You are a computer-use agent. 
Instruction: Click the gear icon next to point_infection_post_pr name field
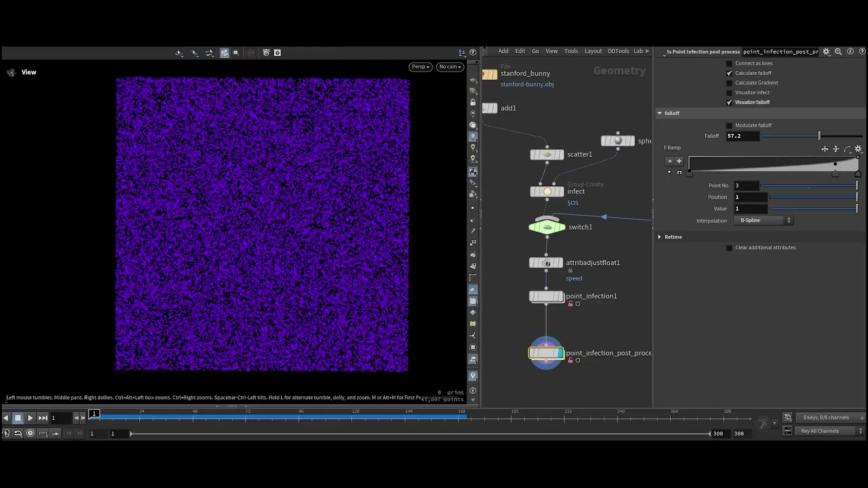827,52
